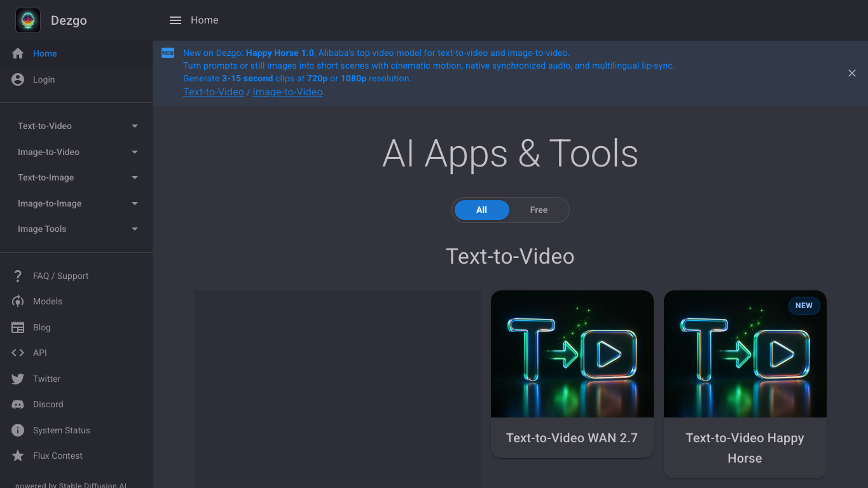Click the Blog icon in sidebar
This screenshot has height=488, width=868.
[18, 327]
